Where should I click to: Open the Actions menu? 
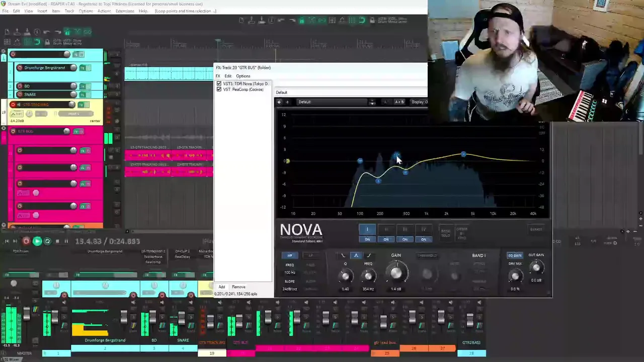104,11
